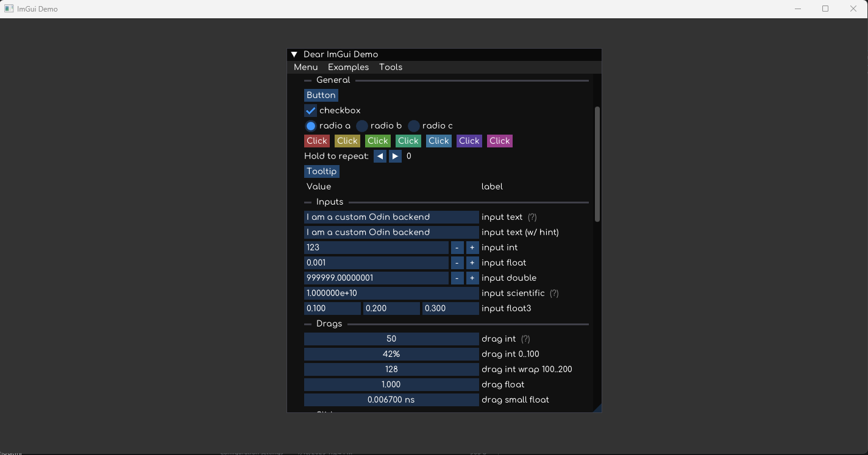The width and height of the screenshot is (868, 455).
Task: Click the "Value" text
Action: (319, 186)
